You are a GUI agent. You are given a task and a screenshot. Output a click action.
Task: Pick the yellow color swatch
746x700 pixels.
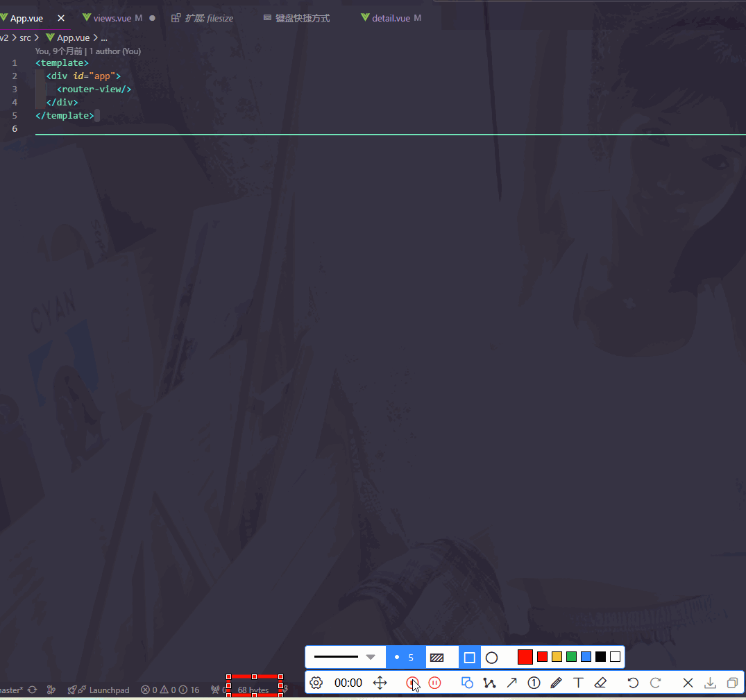pos(557,657)
